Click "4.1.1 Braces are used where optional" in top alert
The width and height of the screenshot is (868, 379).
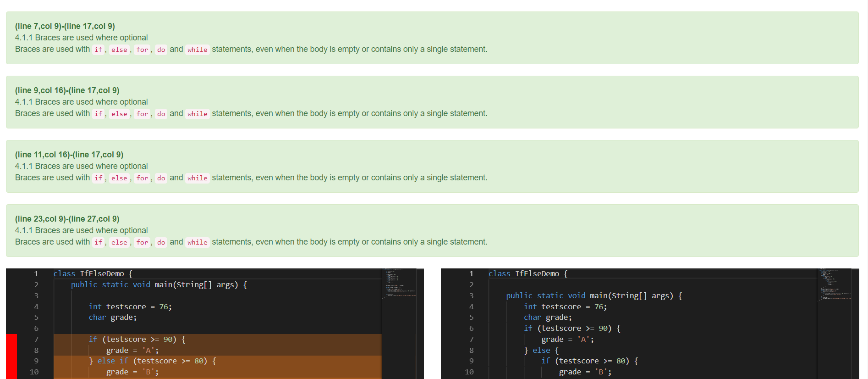[x=81, y=38]
